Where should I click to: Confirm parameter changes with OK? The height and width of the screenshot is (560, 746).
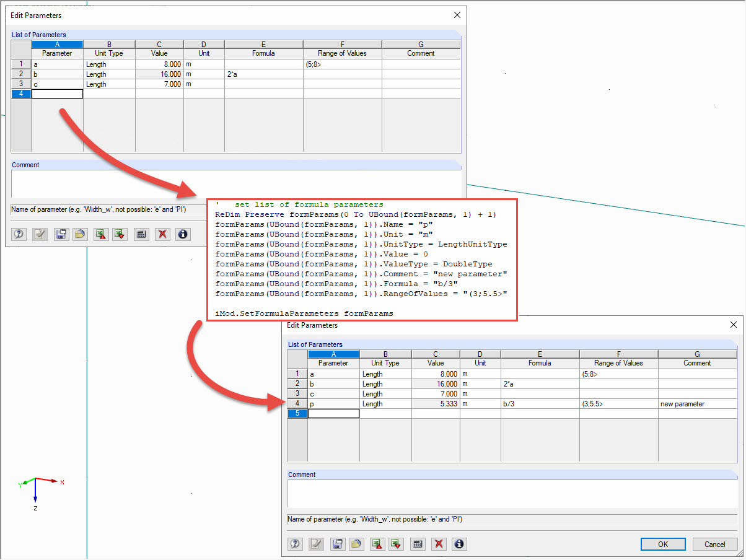(662, 544)
